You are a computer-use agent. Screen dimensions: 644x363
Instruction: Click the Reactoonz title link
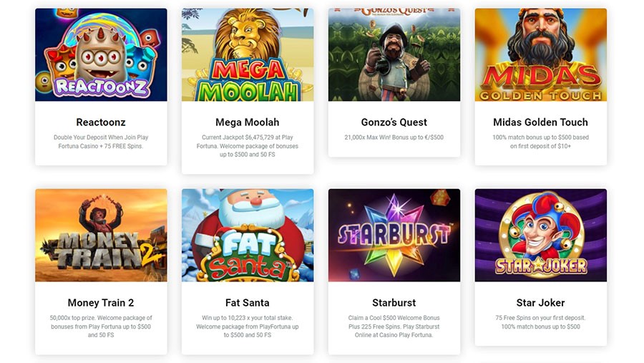point(101,122)
